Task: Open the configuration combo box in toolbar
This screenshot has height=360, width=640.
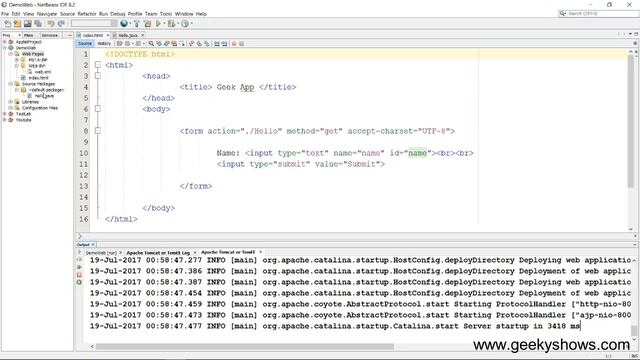Action: click(x=94, y=24)
